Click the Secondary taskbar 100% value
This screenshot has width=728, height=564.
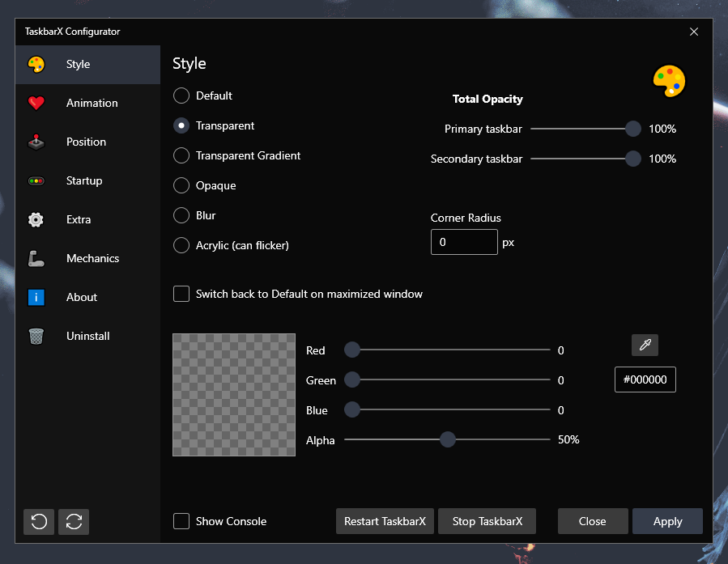[x=662, y=159]
